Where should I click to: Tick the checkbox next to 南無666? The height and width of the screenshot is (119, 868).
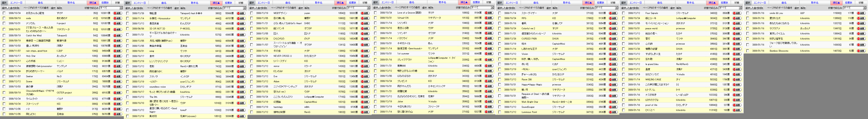click(375, 66)
